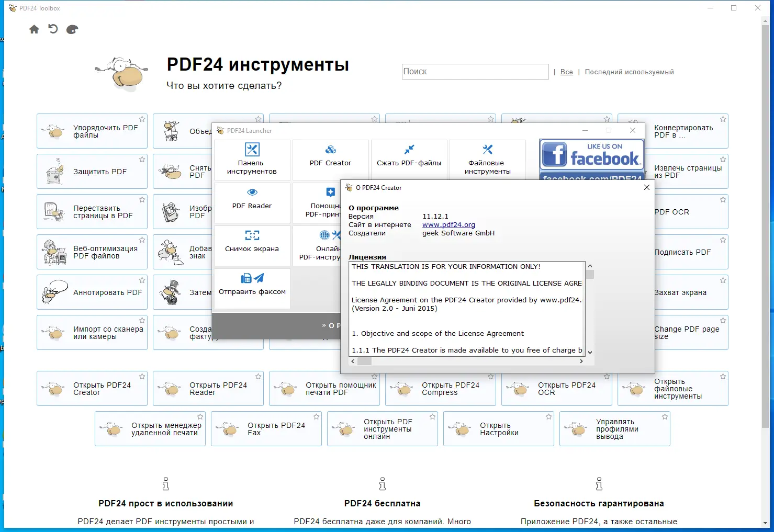Image resolution: width=774 pixels, height=532 pixels.
Task: Launch PDF Creator from the PDF24 Launcher
Action: (331, 160)
